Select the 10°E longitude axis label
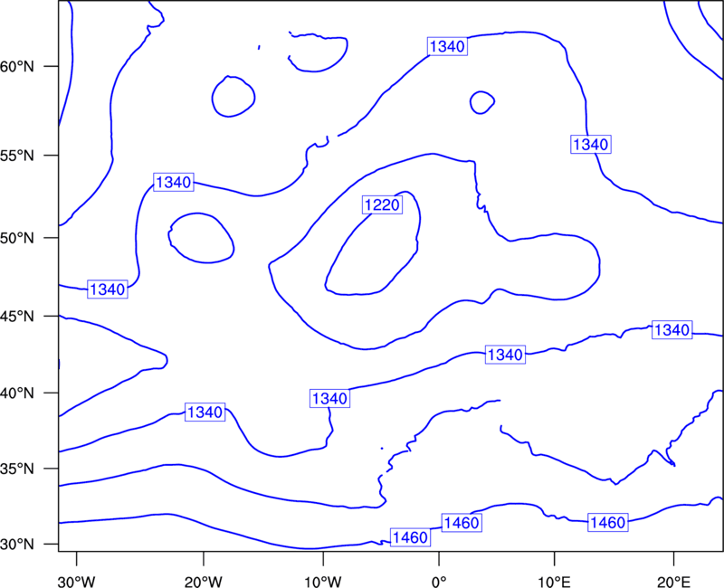This screenshot has height=588, width=724. [x=554, y=581]
